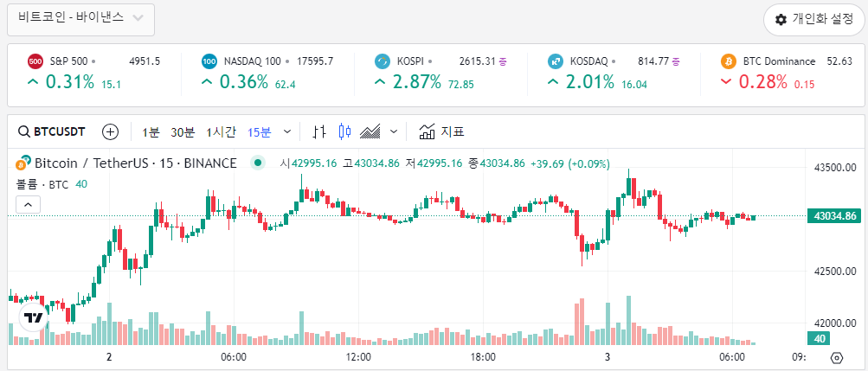Click the TradingView logo on chart
Screen dimensions: 868x371
point(33,317)
